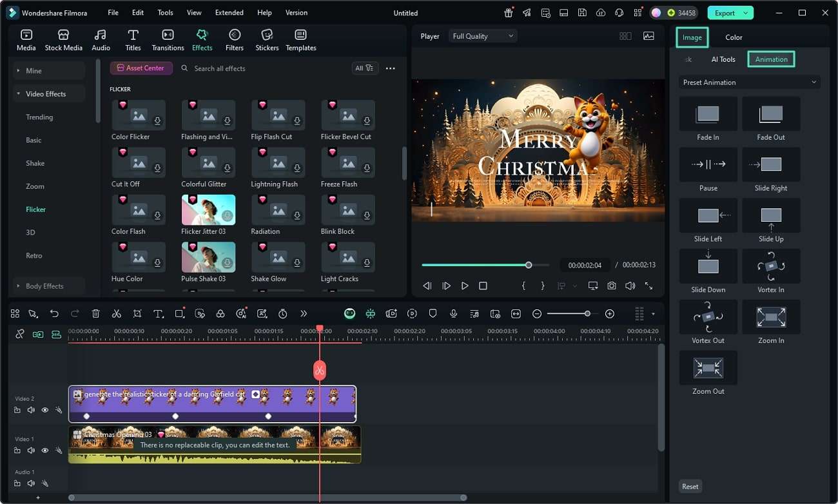
Task: Mute the Video 1 track
Action: (x=31, y=451)
